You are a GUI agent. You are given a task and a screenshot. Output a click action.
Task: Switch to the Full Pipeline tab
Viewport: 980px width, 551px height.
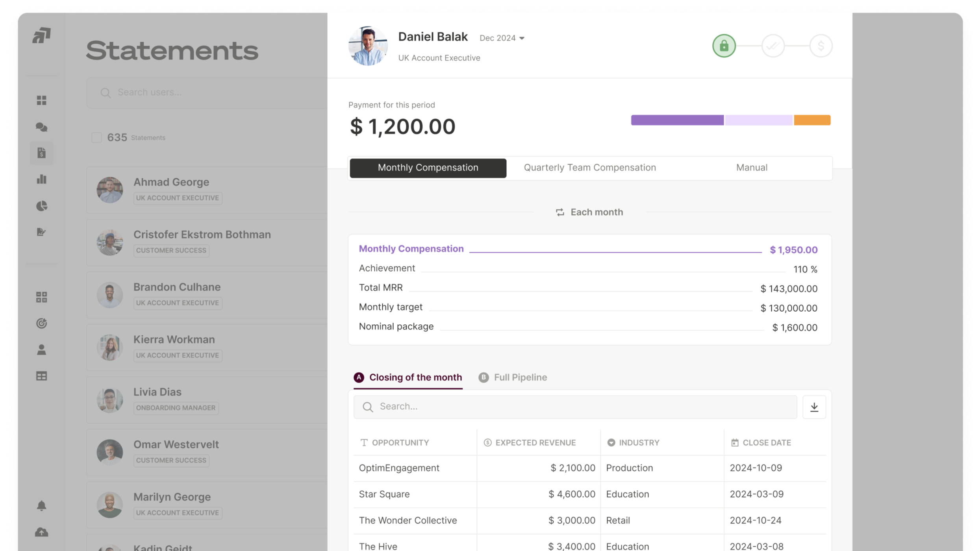click(x=520, y=377)
